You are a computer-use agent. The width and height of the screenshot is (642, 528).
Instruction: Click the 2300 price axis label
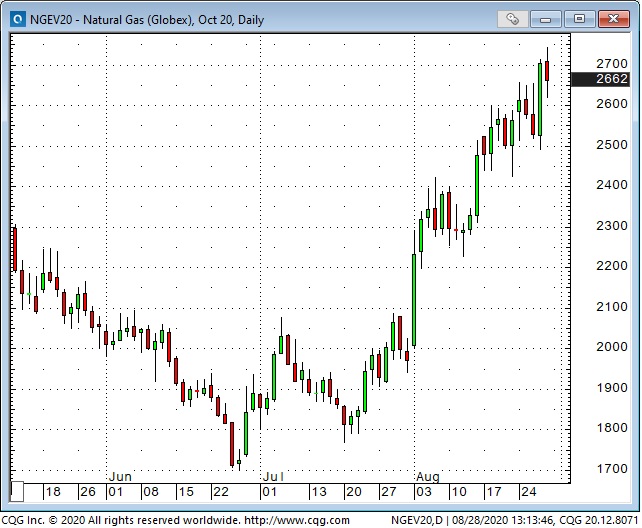click(x=612, y=226)
